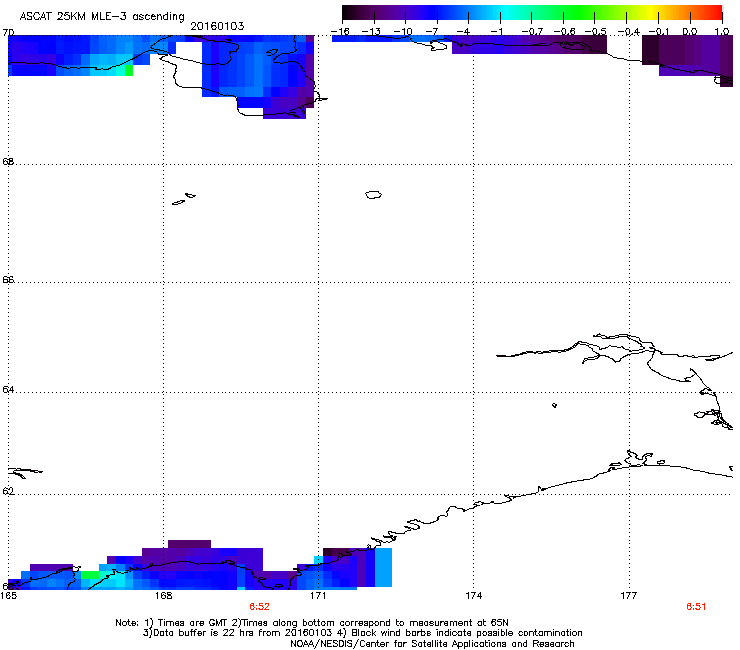
Task: Click the longitude label 171
Action: [x=318, y=596]
